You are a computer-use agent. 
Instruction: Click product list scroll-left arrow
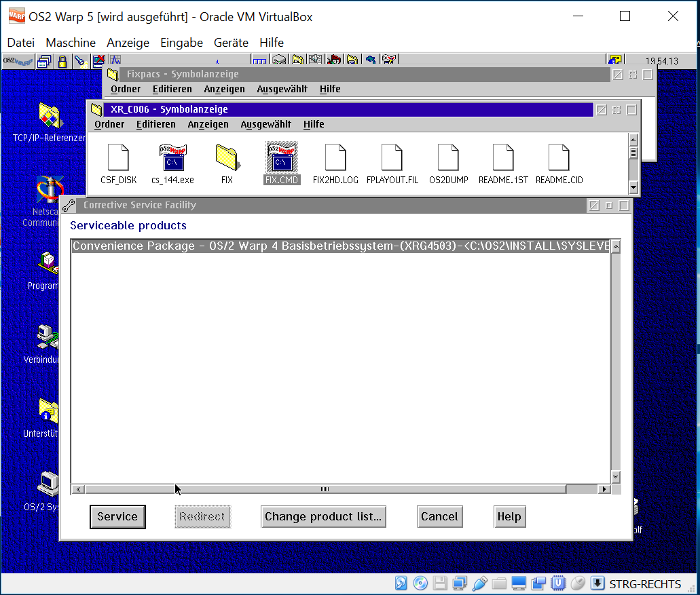78,489
